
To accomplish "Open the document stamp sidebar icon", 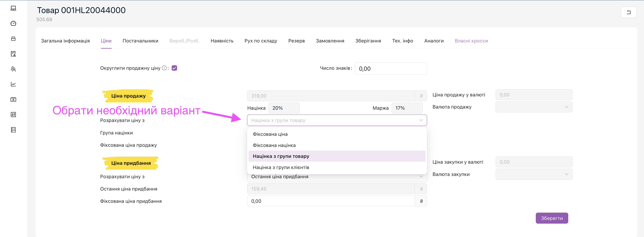I will [13, 54].
